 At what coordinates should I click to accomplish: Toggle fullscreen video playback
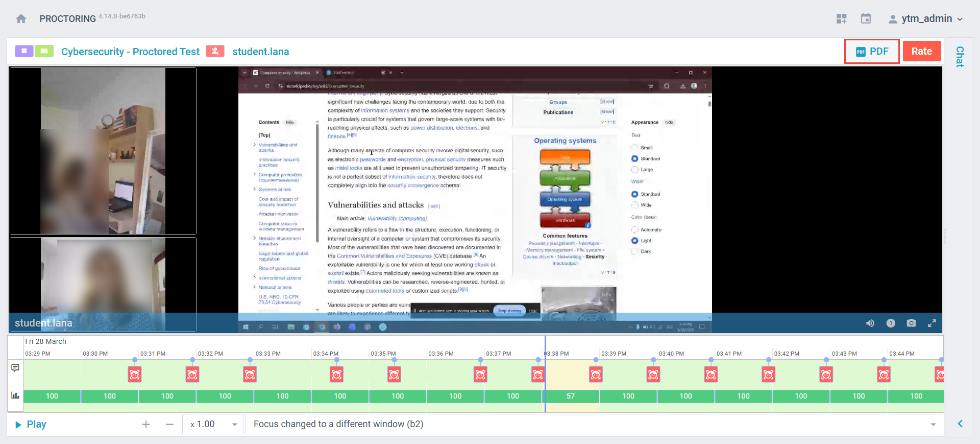[932, 323]
